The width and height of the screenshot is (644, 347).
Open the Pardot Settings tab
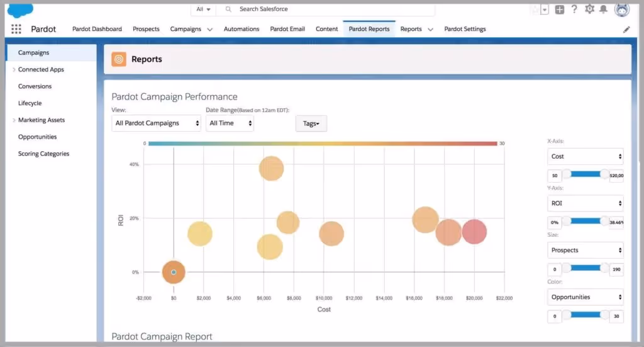point(465,29)
